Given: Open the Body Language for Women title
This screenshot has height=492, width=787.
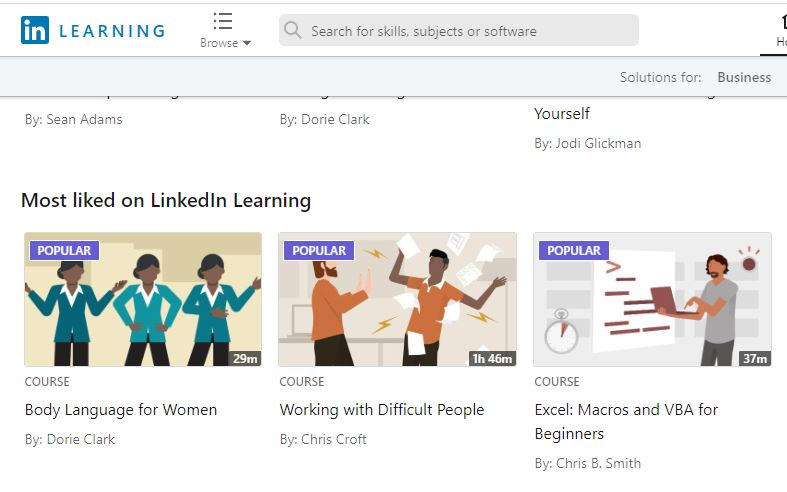Looking at the screenshot, I should tap(121, 410).
